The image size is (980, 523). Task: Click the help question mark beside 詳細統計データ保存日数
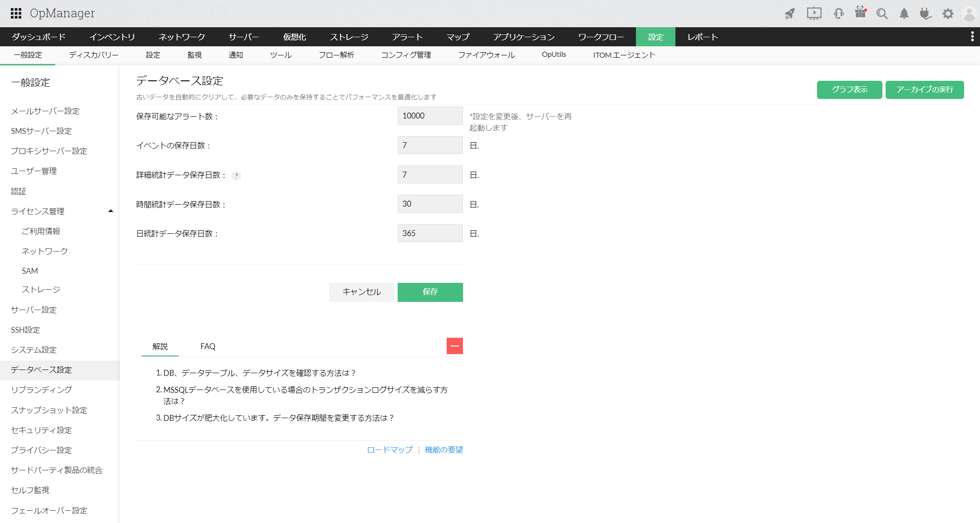pyautogui.click(x=236, y=176)
